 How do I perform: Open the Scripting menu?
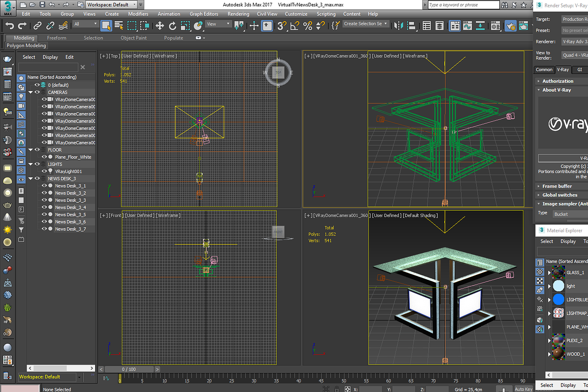[326, 14]
